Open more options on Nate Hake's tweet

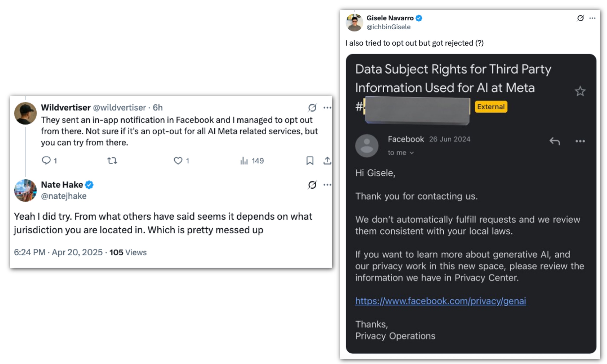pos(327,185)
